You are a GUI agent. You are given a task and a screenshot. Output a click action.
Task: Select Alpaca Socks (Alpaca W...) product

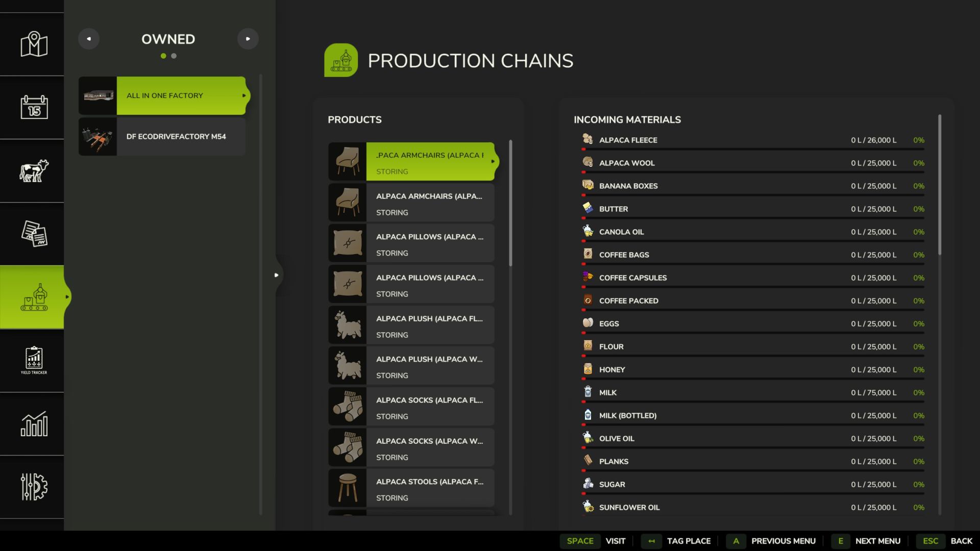point(411,447)
